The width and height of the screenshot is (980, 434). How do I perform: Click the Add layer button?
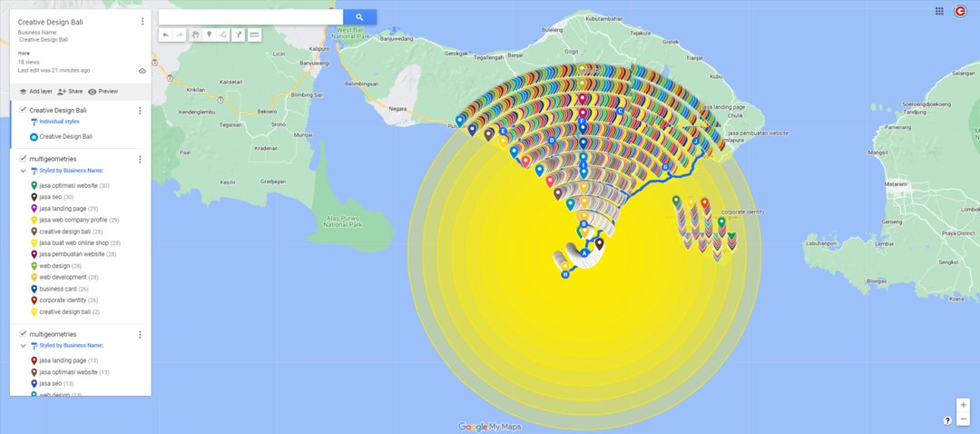[x=35, y=92]
